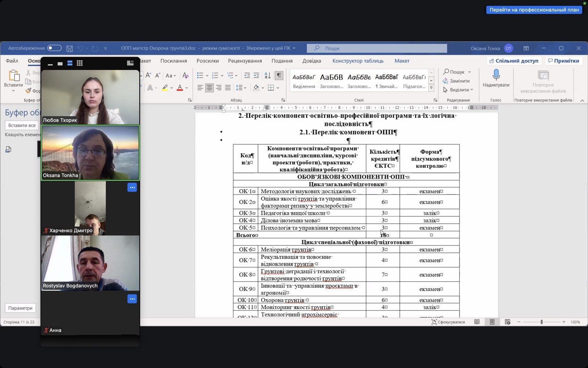Open the font color dropdown arrow
This screenshot has width=588, height=368.
pos(187,88)
